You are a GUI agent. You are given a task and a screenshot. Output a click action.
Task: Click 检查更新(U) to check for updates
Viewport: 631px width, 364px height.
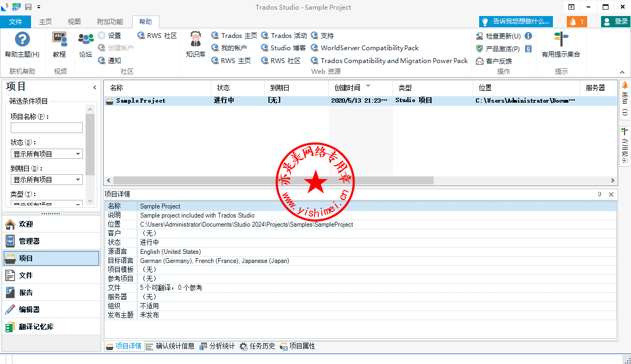[x=498, y=36]
